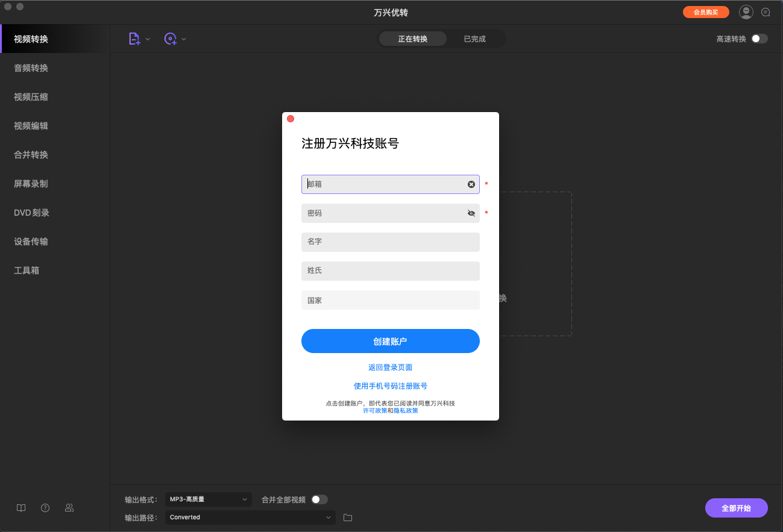Click the 创建账户 create account button

click(x=390, y=341)
